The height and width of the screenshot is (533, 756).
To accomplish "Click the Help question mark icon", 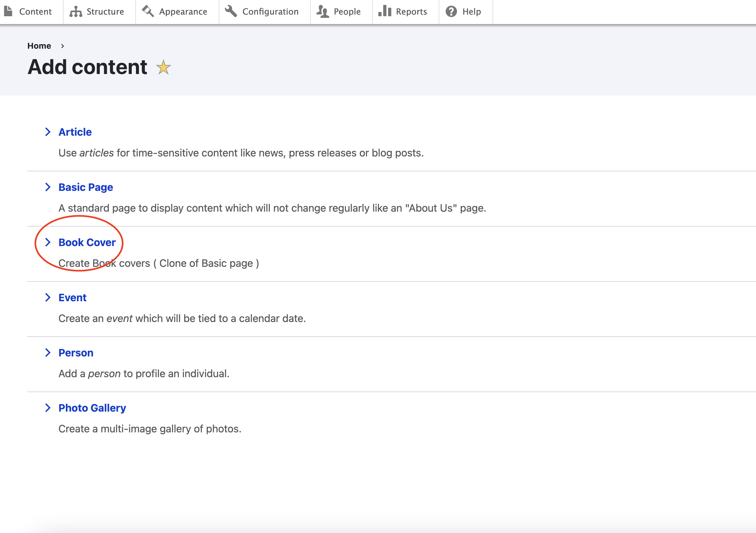I will (451, 12).
